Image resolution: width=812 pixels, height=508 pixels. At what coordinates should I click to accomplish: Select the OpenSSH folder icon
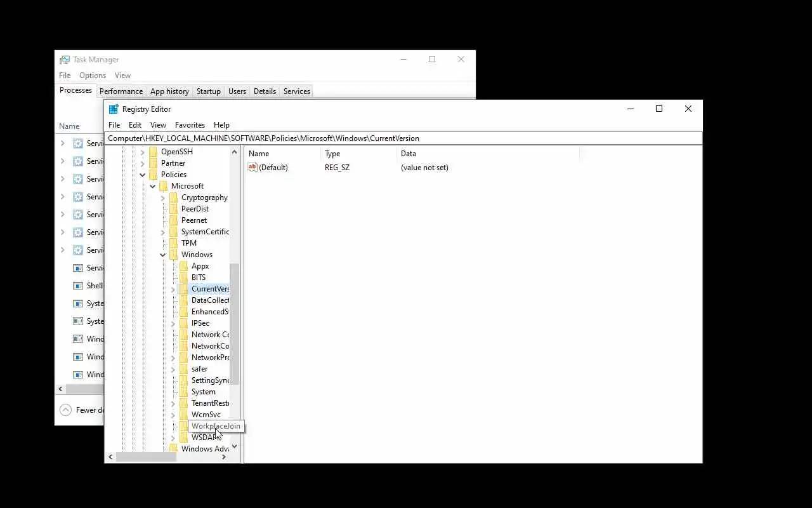153,152
